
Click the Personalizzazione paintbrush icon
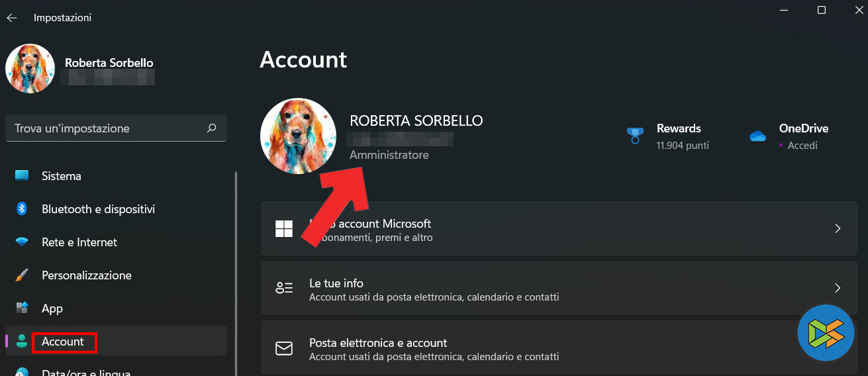coord(22,275)
